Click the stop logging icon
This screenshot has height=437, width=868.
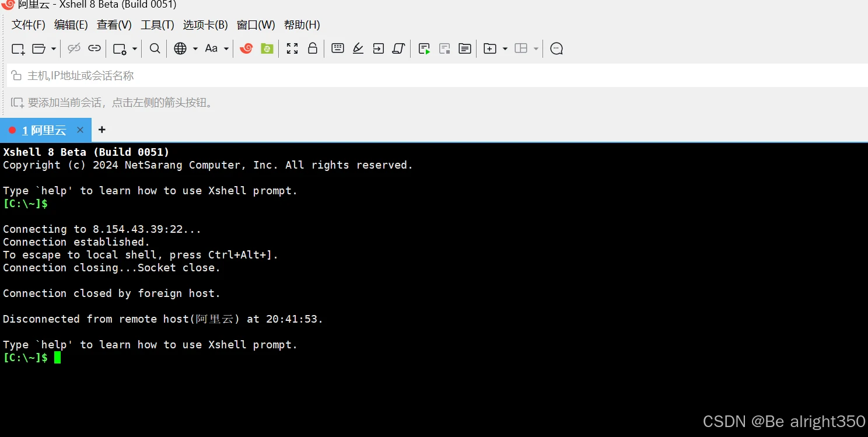pos(444,49)
